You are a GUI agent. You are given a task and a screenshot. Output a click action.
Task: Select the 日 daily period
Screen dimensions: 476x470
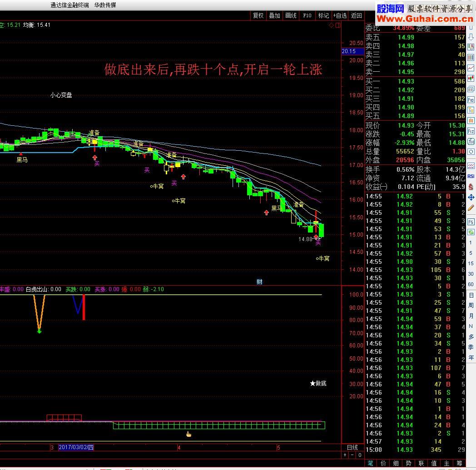[x=471, y=295]
